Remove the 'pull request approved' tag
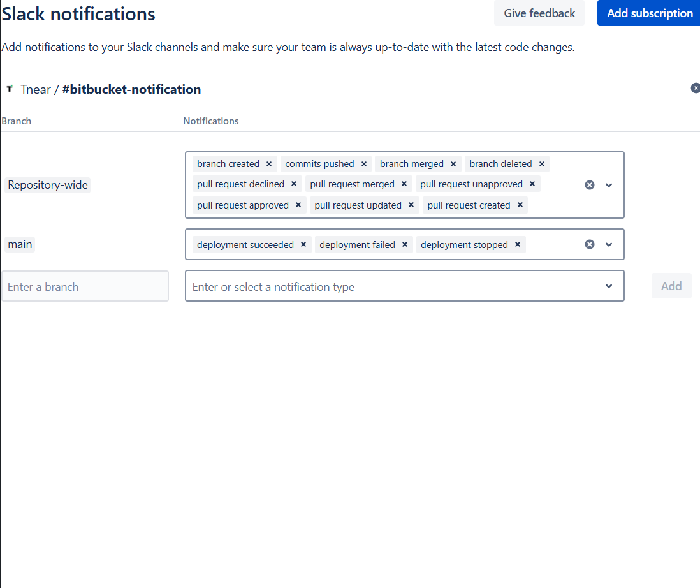 (298, 205)
